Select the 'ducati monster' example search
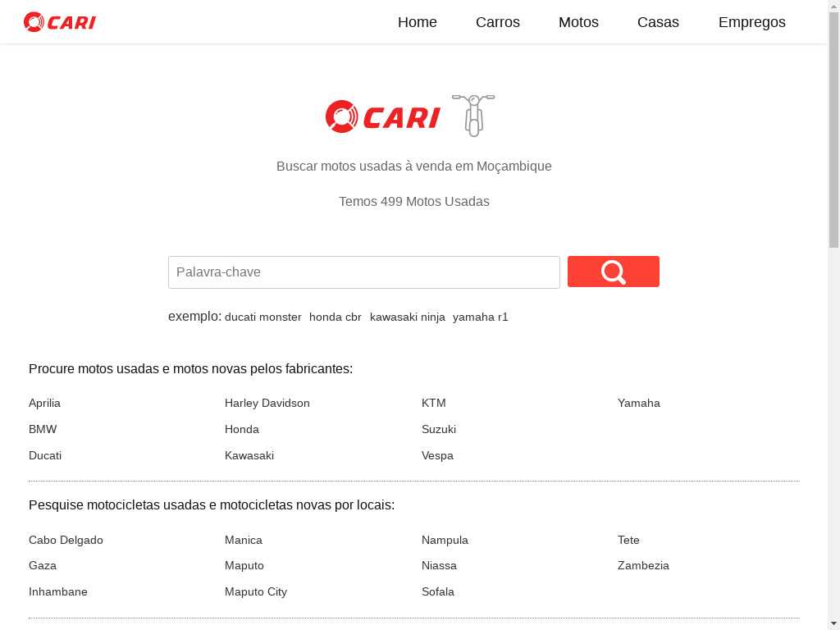Viewport: 840px width, 630px height. (263, 317)
